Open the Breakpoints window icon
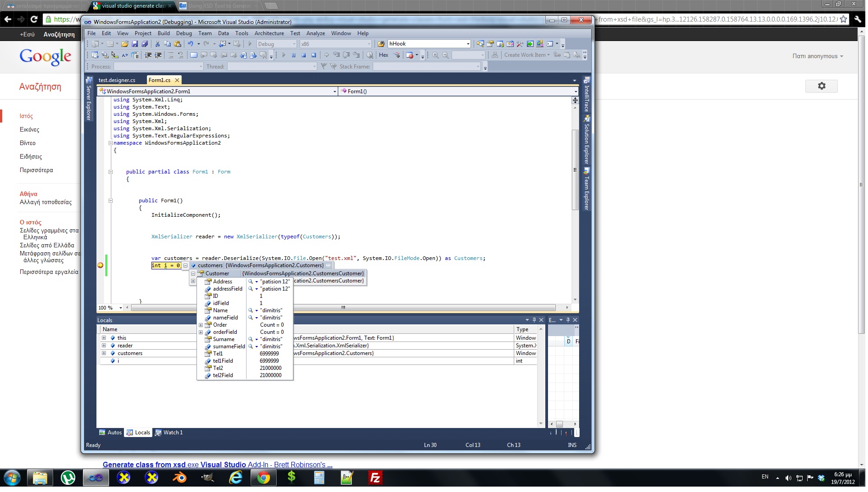Screen dimensions: 868x492 pos(409,55)
